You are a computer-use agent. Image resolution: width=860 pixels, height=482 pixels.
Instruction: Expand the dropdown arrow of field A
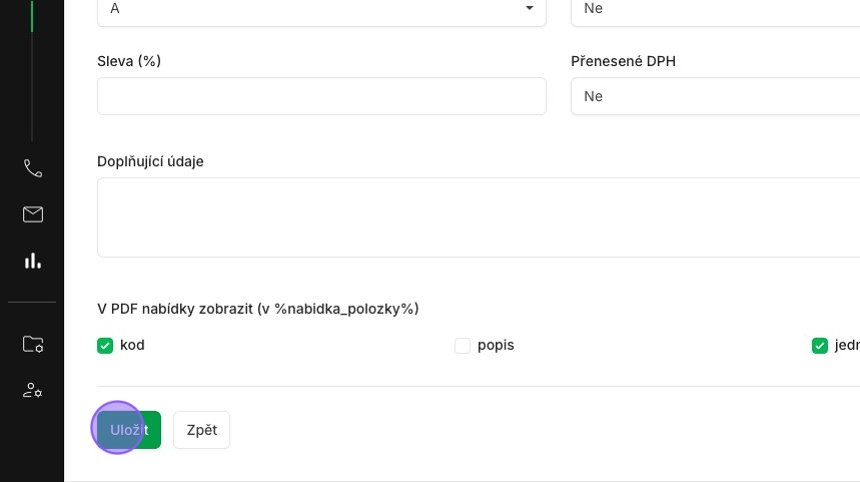tap(529, 8)
